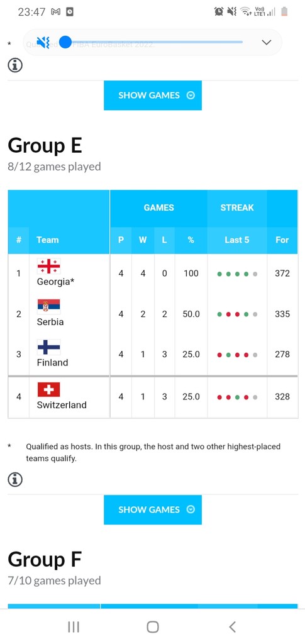Tap the Finland flag icon
Image resolution: width=305 pixels, height=644 pixels.
tap(49, 347)
